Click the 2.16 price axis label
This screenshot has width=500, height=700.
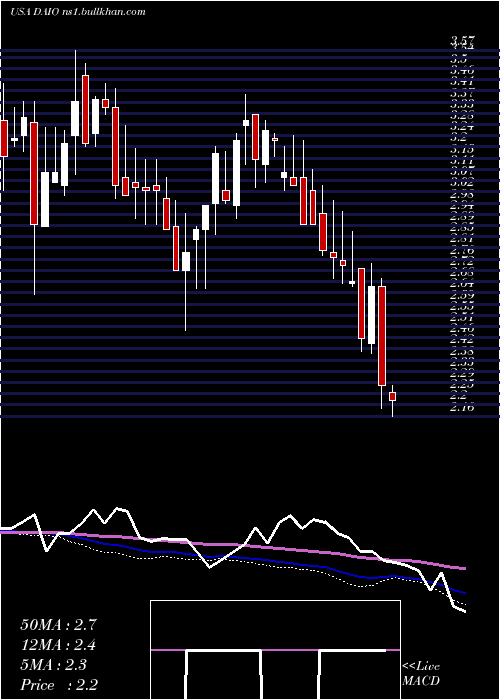(462, 407)
